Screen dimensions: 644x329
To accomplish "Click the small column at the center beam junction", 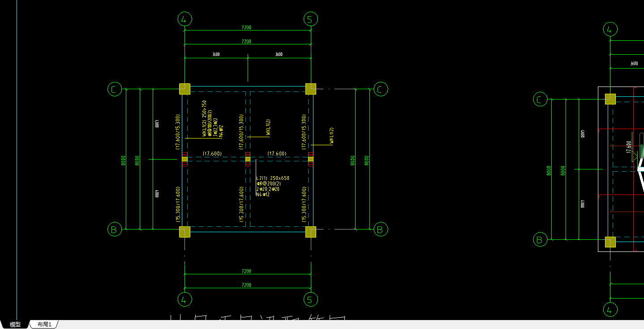I will coord(248,159).
